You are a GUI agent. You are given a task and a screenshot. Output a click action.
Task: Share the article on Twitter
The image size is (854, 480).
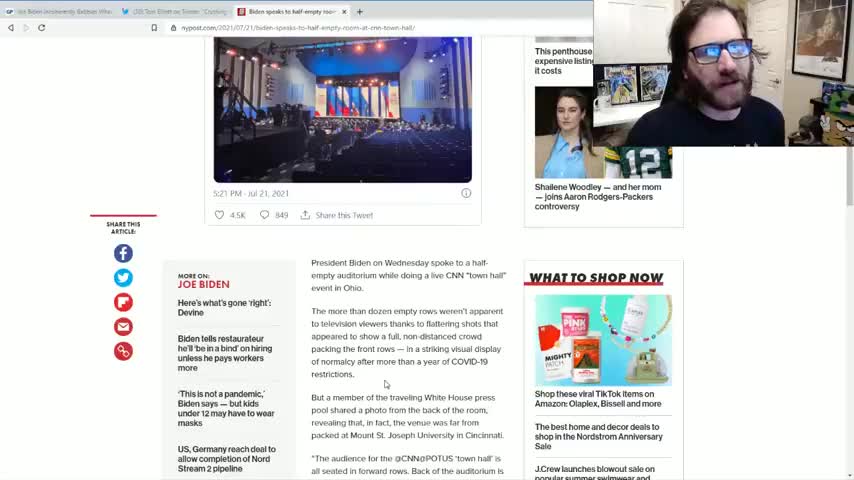pyautogui.click(x=123, y=278)
